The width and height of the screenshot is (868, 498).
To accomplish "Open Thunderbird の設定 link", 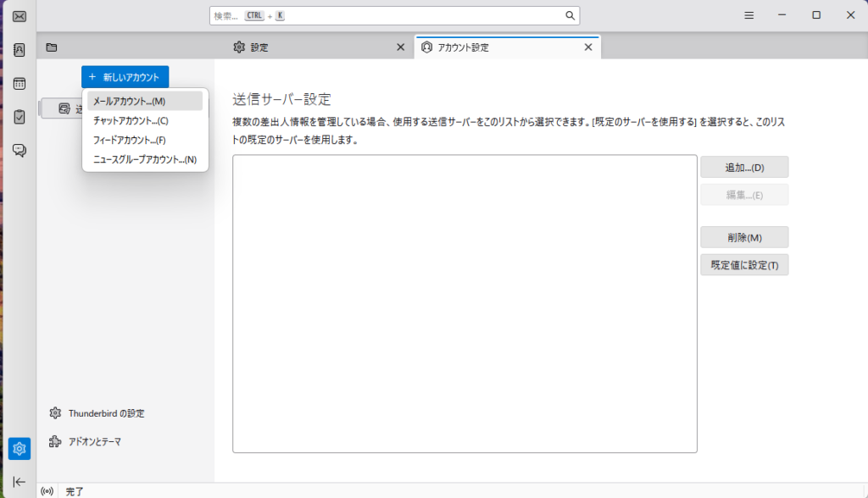I will 106,413.
